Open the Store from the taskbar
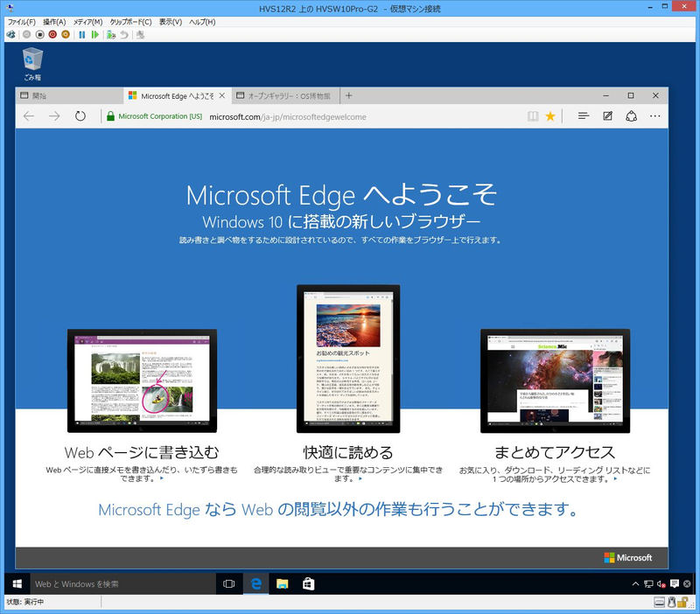Viewport: 700px width, 614px height. [309, 583]
